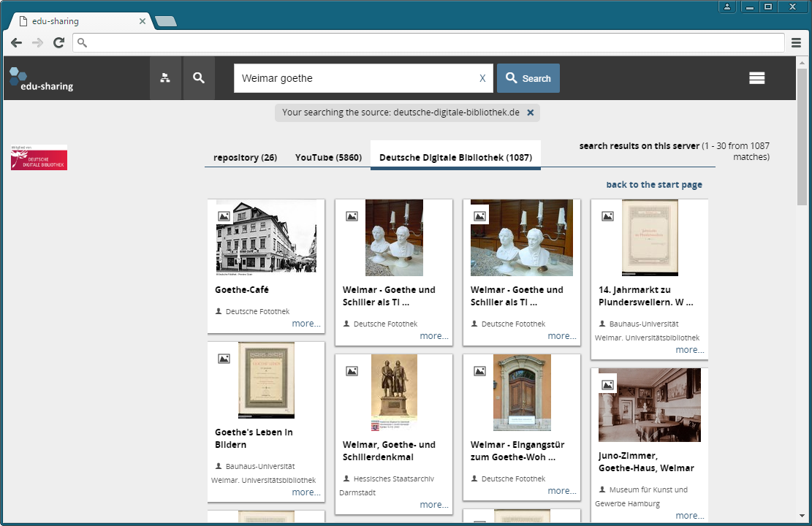The height and width of the screenshot is (526, 812).
Task: Click the edu-sharing logo in header
Action: [x=41, y=79]
